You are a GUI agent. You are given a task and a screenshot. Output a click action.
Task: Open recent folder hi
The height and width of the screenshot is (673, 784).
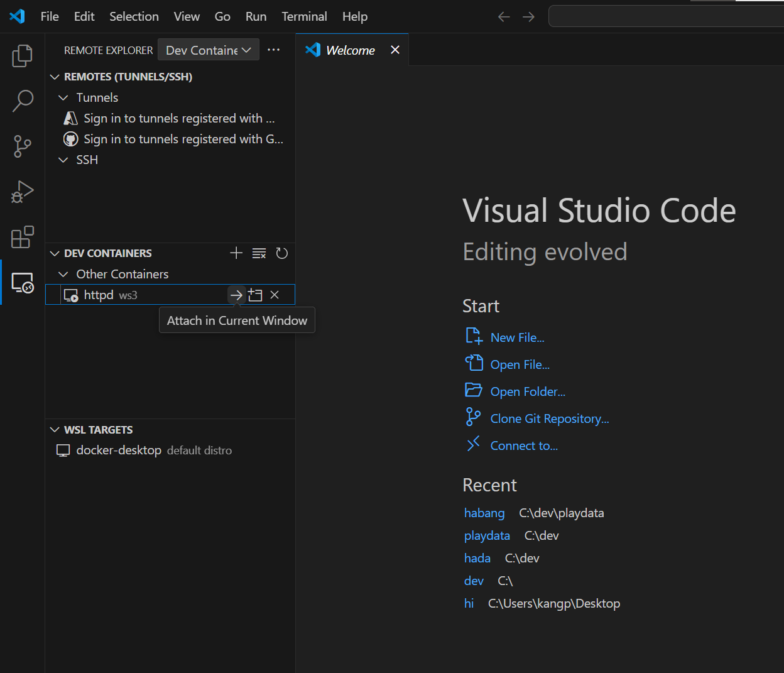(469, 603)
